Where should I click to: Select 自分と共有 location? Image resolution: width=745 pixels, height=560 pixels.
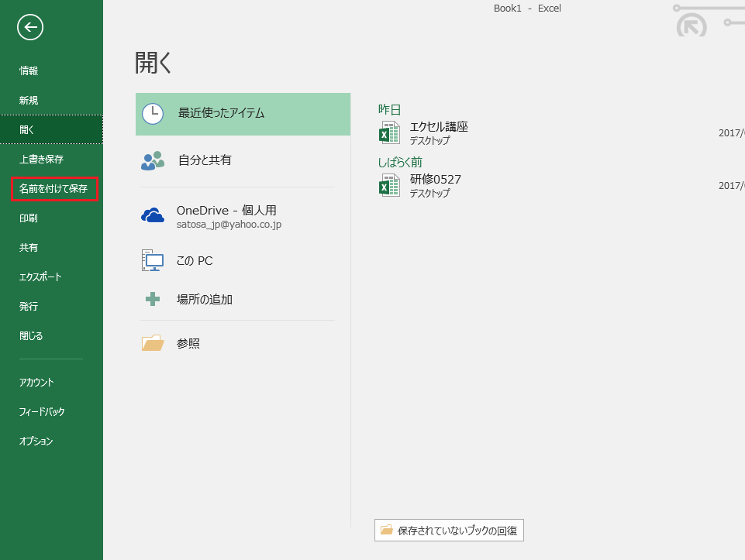coord(243,160)
